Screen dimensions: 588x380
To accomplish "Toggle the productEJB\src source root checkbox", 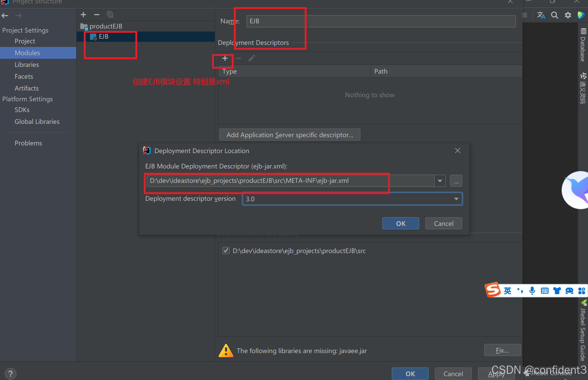I will tap(226, 251).
